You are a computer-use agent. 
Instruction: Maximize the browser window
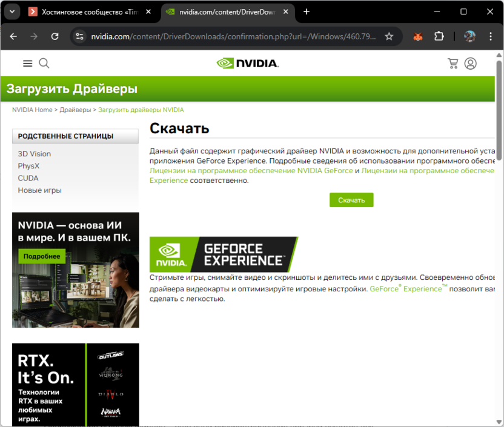[463, 12]
